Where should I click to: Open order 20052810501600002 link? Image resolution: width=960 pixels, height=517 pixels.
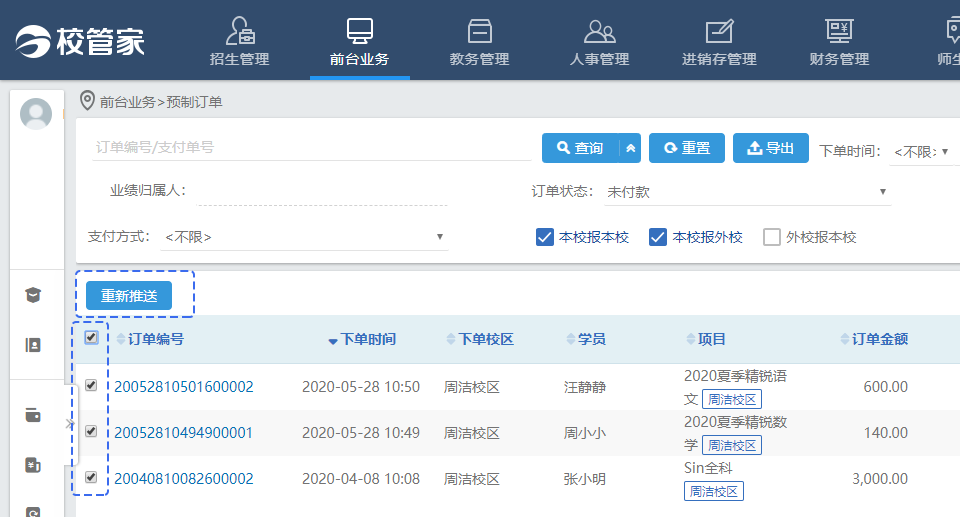click(x=184, y=387)
